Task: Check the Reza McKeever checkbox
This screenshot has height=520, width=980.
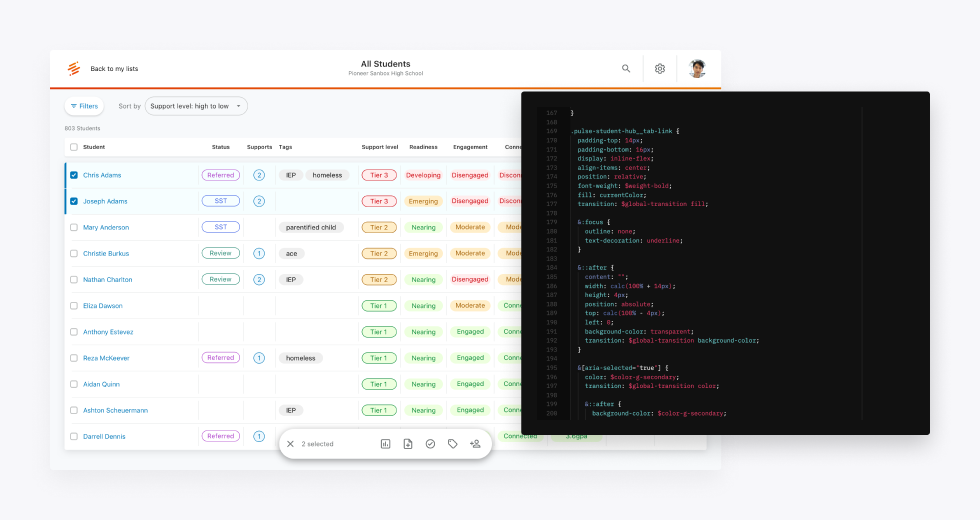Action: tap(74, 358)
